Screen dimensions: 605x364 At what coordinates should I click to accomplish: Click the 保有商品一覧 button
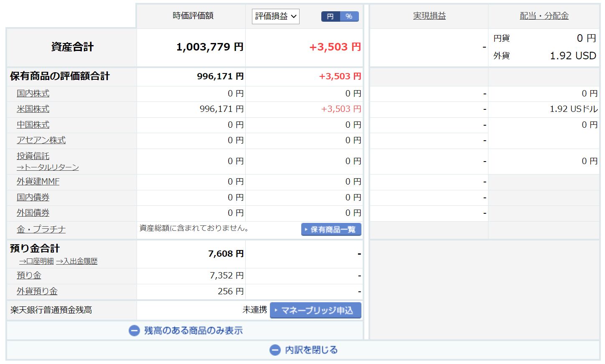[331, 230]
